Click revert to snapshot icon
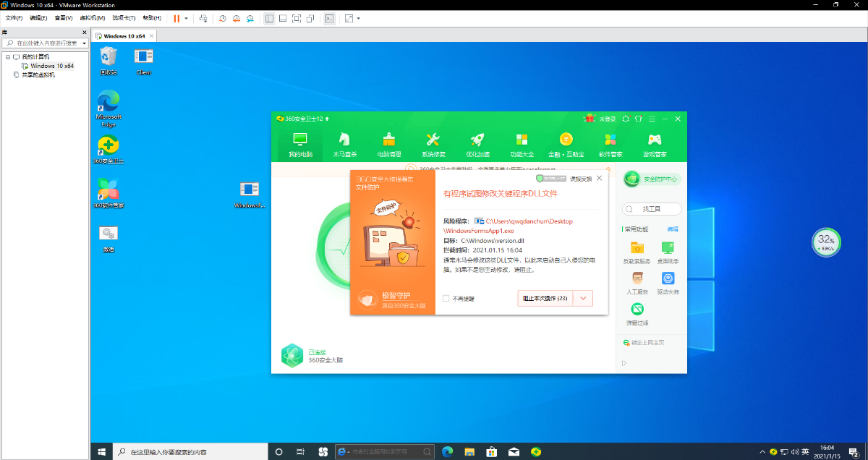868x460 pixels. 236,18
